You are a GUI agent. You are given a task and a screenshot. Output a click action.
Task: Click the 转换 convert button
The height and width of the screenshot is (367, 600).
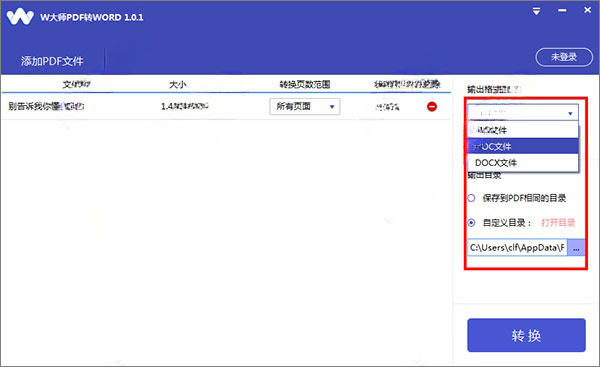point(526,335)
